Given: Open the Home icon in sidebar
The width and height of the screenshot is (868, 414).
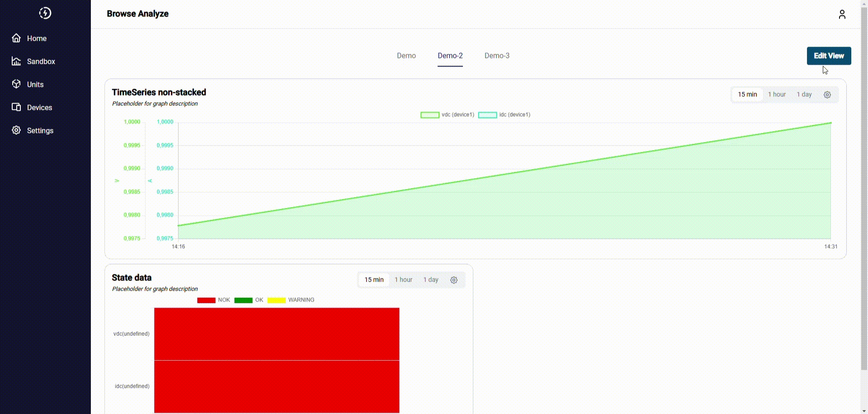Looking at the screenshot, I should 16,38.
